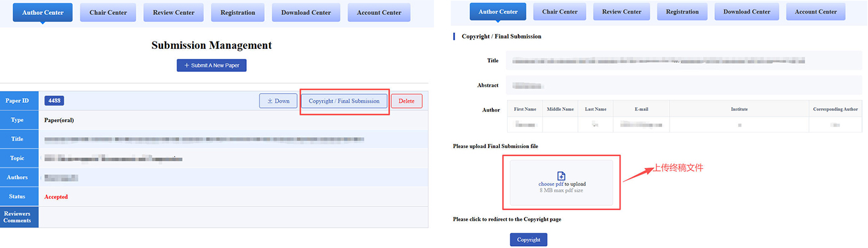Open Chair Center tab on Submission Management page
Screen dimensions: 868x248
108,12
